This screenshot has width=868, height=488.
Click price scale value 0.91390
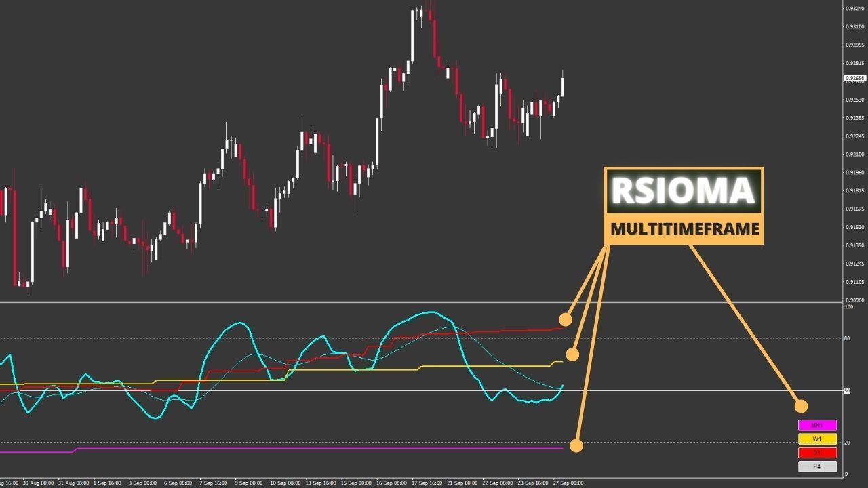[854, 245]
